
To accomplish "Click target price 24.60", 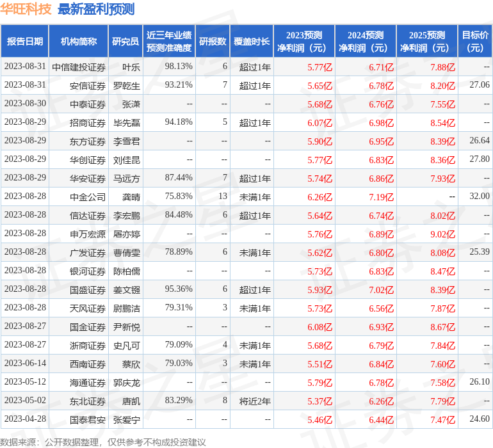I will [x=480, y=419].
